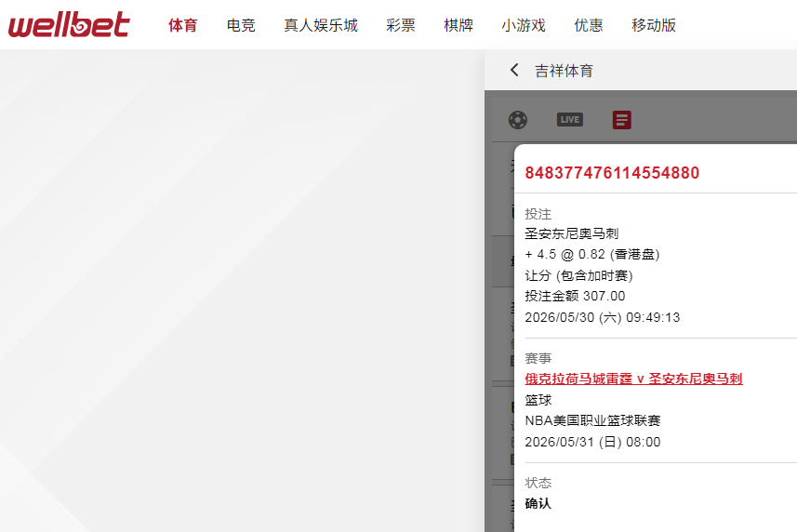Select odds line + 4.5 @ 0.82 (香港盘)
797x532 pixels.
click(592, 254)
